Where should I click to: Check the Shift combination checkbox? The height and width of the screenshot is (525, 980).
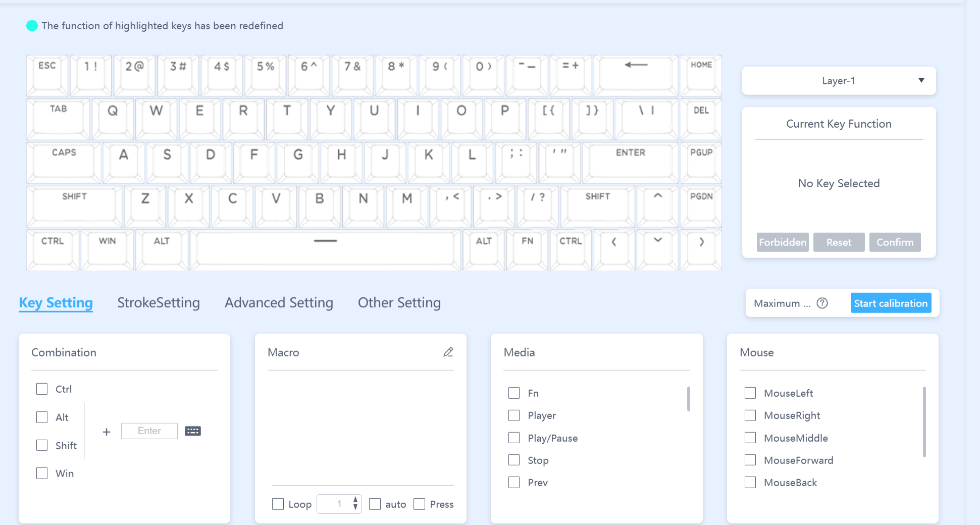coord(42,445)
